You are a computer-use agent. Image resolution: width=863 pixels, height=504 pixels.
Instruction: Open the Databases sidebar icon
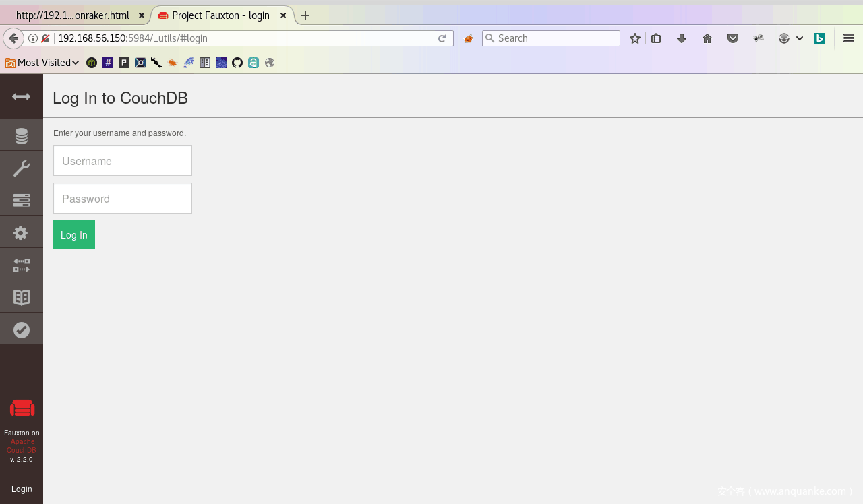(x=21, y=135)
